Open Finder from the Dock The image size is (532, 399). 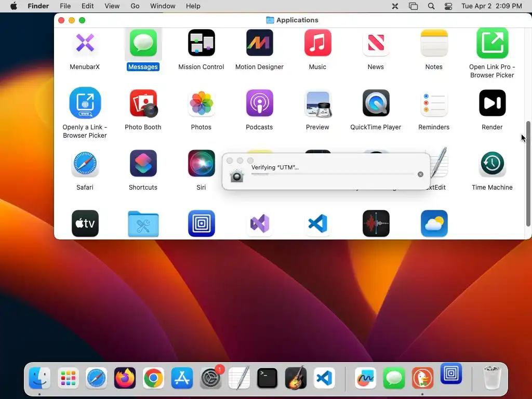[39, 378]
